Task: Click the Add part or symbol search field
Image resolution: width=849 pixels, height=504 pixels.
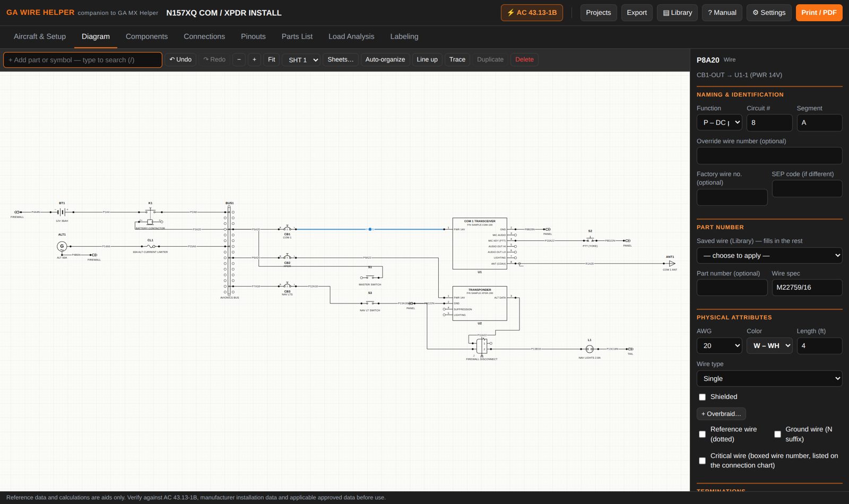Action: coord(83,60)
